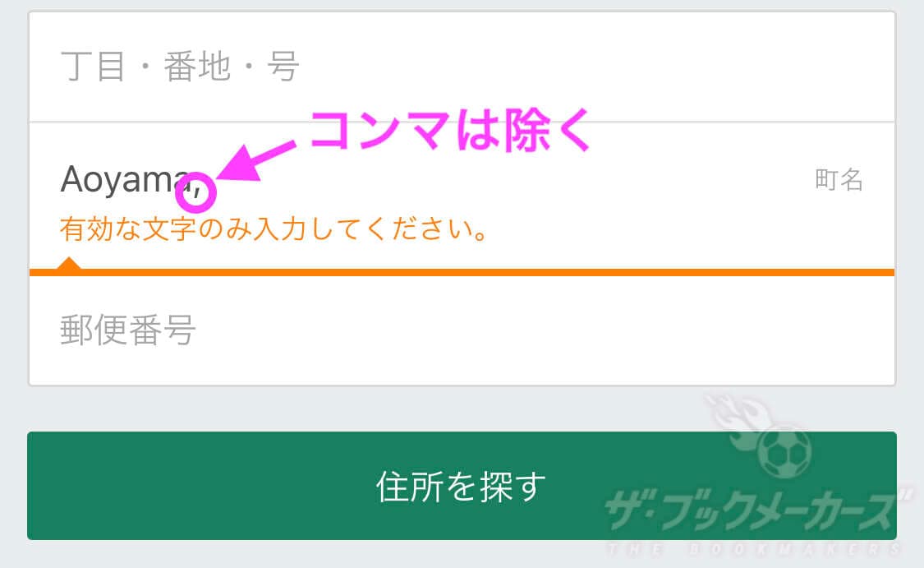Click the 住所 text on the green button

410,487
